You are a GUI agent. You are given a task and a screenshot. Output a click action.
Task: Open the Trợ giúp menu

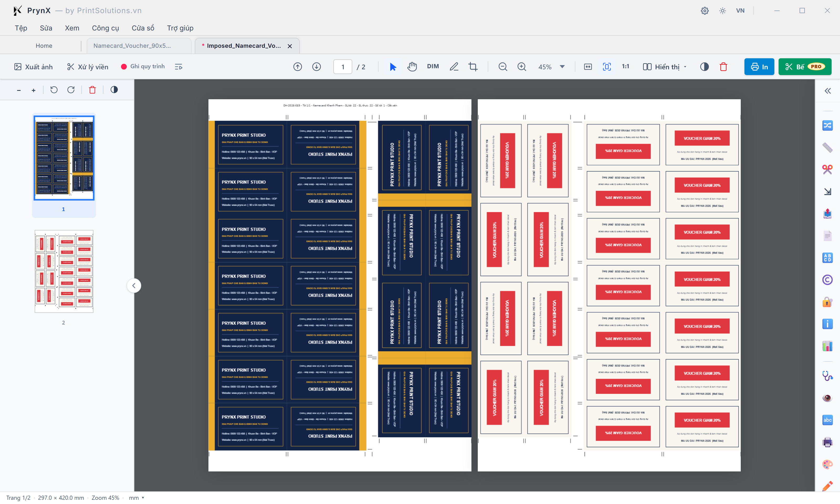(180, 28)
